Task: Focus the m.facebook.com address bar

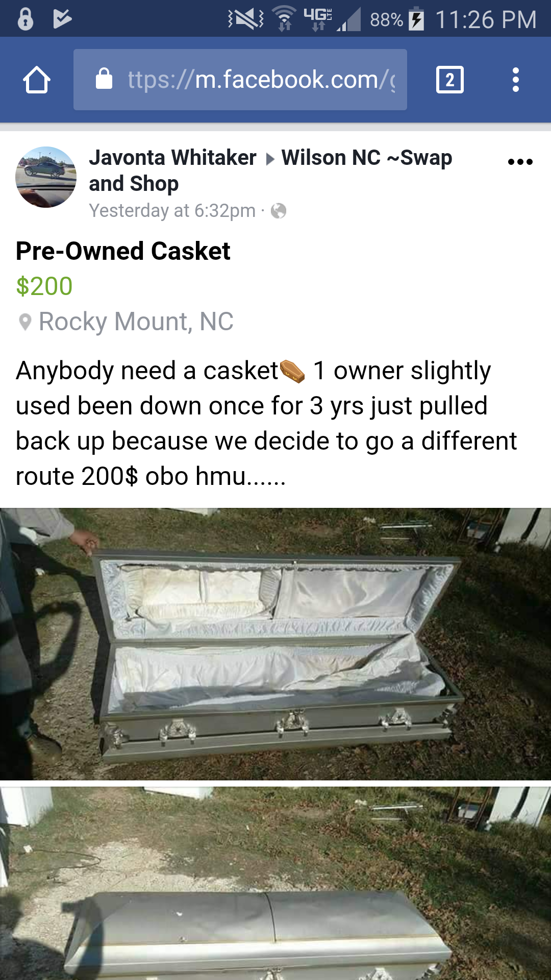Action: click(240, 80)
